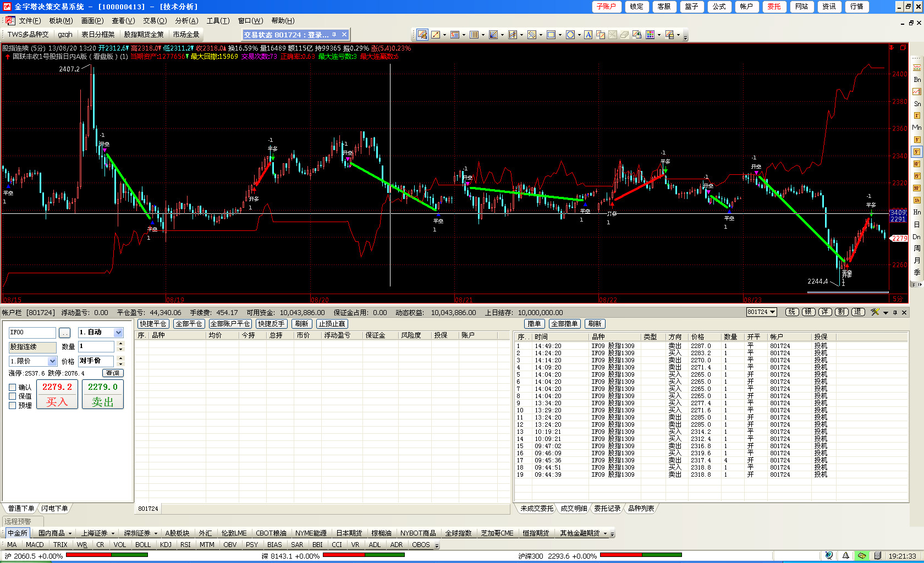Click the 委托 top button

tap(774, 7)
